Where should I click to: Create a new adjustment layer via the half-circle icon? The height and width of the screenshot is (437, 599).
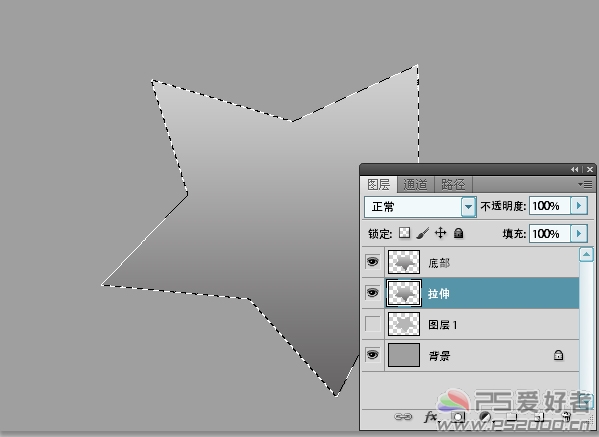(485, 417)
